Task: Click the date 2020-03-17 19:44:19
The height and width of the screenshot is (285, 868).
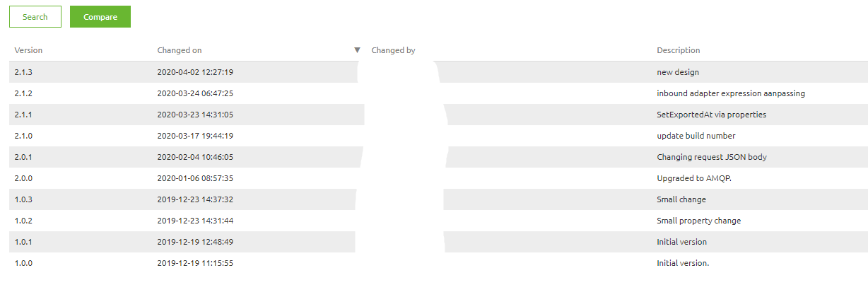Action: [195, 136]
